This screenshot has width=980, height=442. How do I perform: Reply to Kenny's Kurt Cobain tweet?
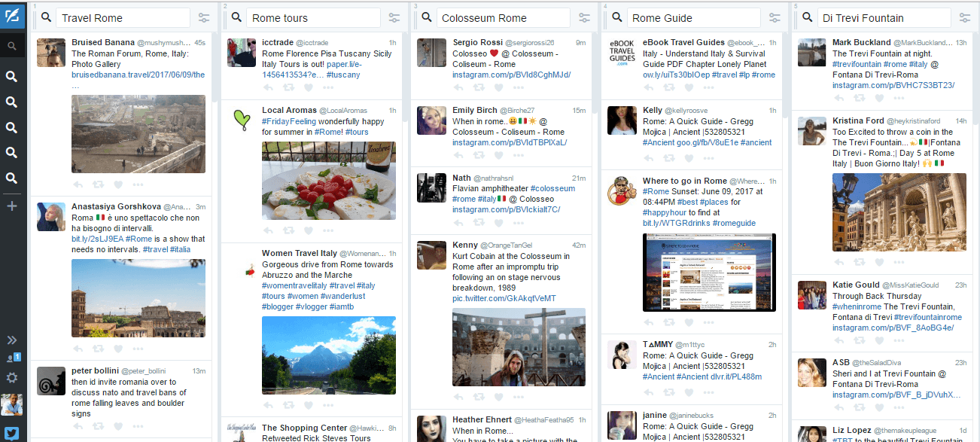(458, 397)
